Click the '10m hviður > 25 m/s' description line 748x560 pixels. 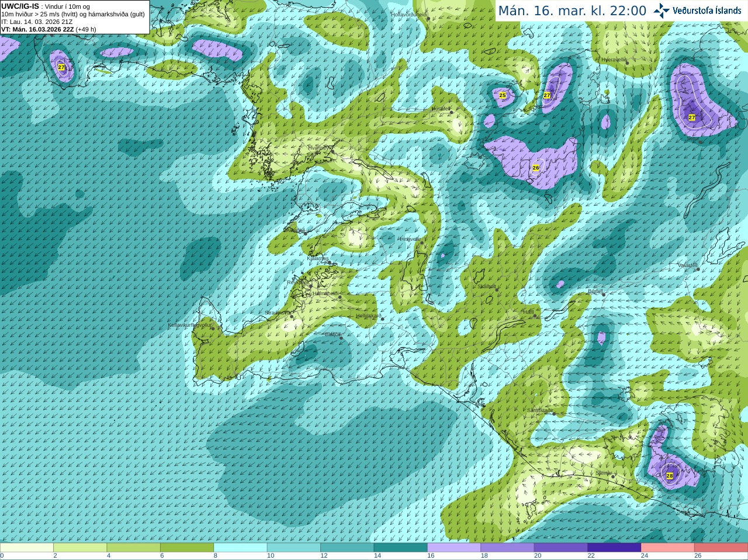point(73,14)
